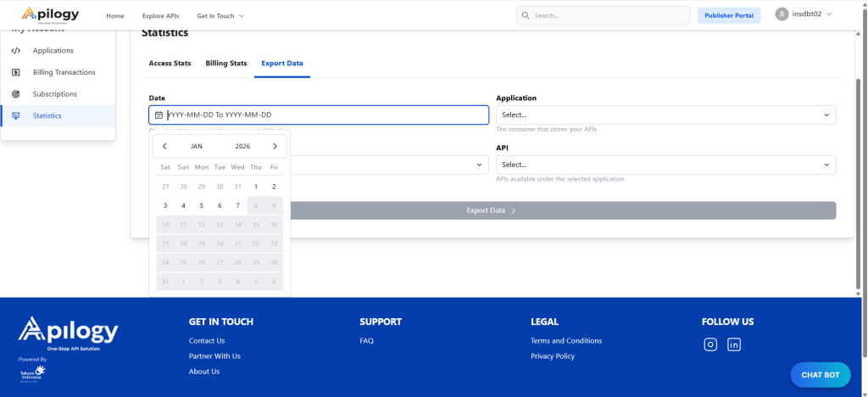
Task: Open the Terms and Conditions link
Action: tap(565, 341)
